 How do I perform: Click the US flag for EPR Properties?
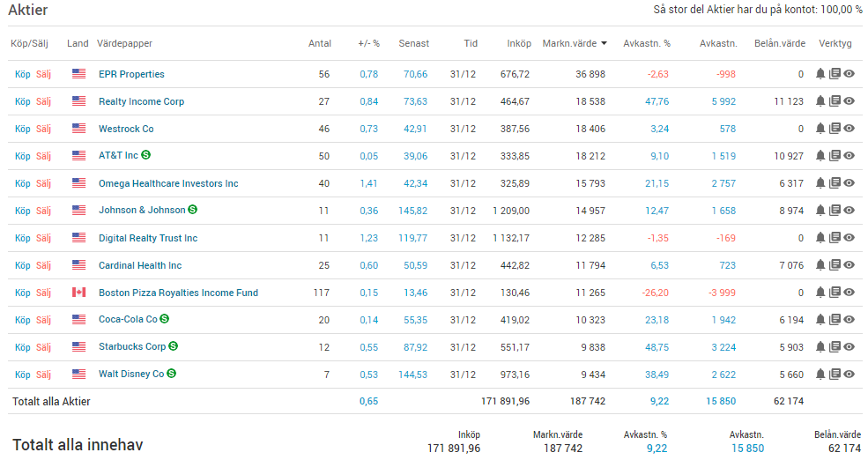point(79,74)
